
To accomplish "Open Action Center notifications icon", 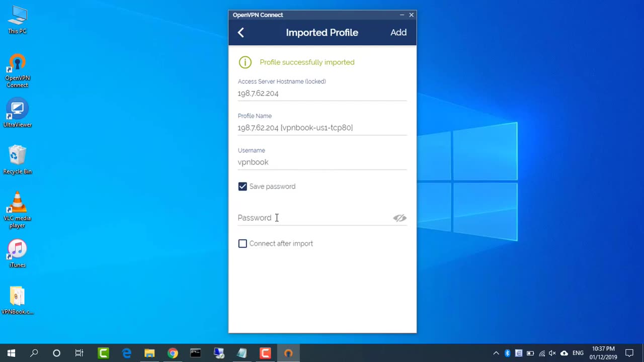I will [629, 353].
